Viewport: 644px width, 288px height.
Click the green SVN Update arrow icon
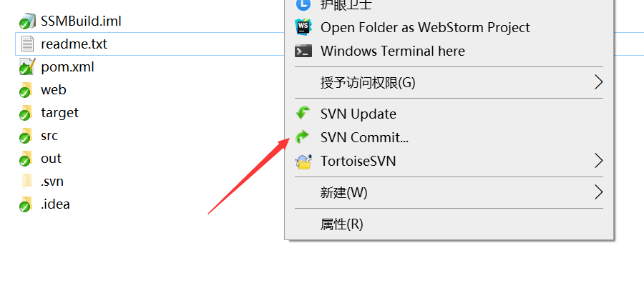point(303,114)
